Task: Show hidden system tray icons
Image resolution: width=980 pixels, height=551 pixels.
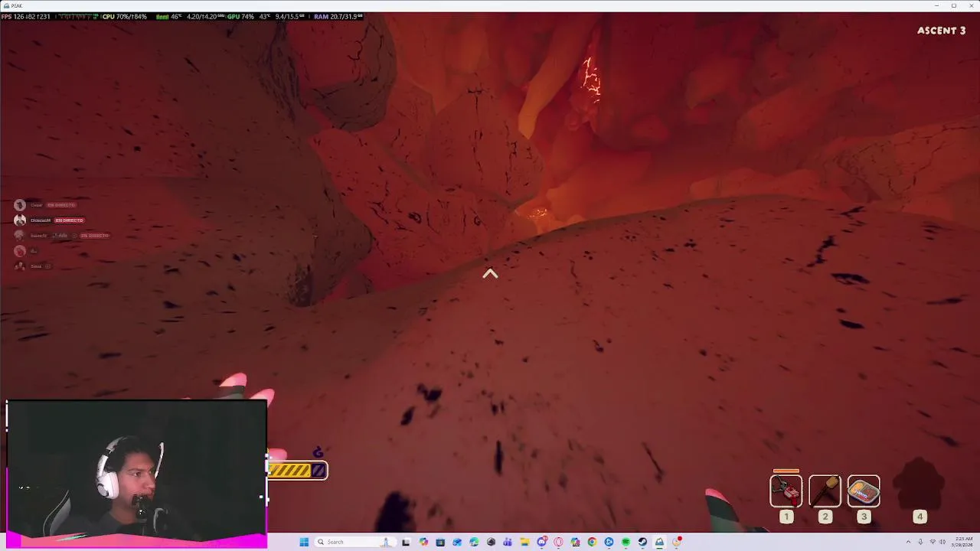Action: pyautogui.click(x=908, y=542)
